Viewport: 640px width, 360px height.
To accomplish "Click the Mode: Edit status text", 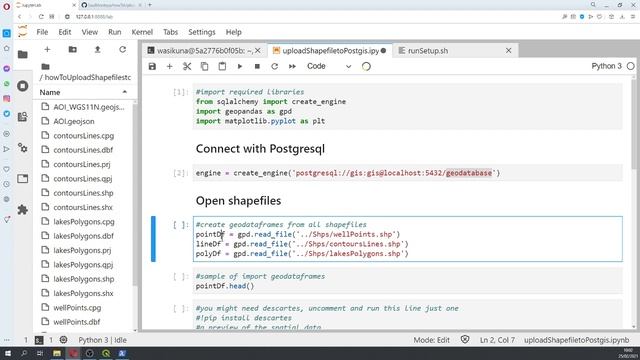I will [x=431, y=340].
